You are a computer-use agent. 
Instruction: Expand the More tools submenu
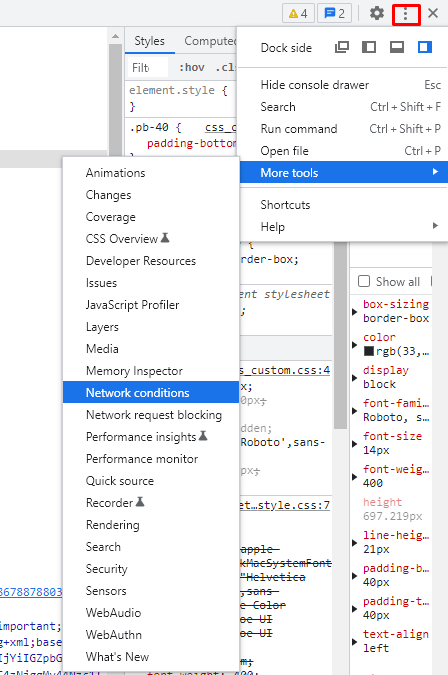(x=343, y=173)
